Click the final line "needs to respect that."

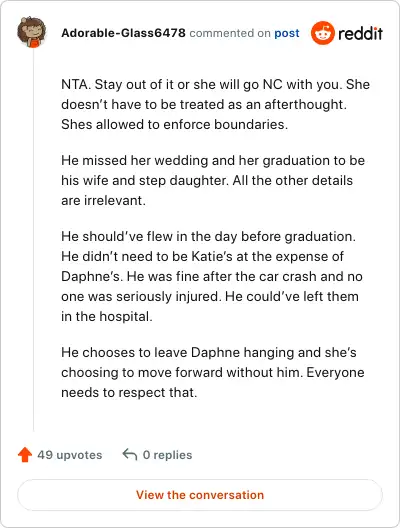tap(129, 393)
